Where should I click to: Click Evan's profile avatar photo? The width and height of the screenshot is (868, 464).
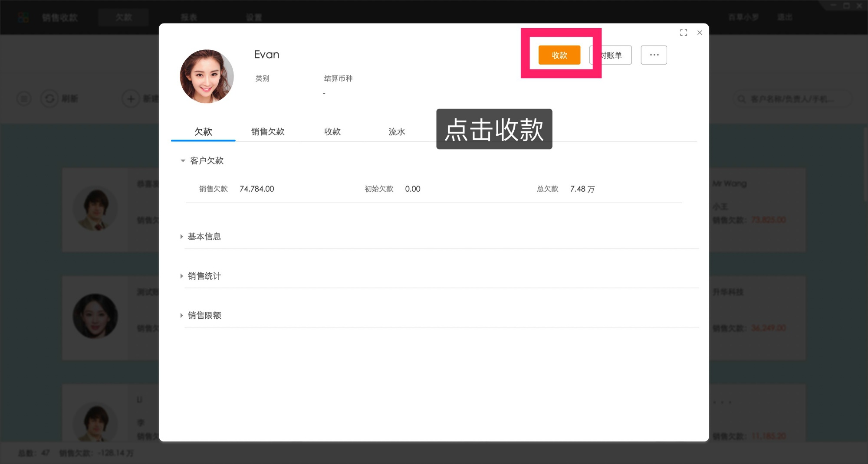click(207, 76)
